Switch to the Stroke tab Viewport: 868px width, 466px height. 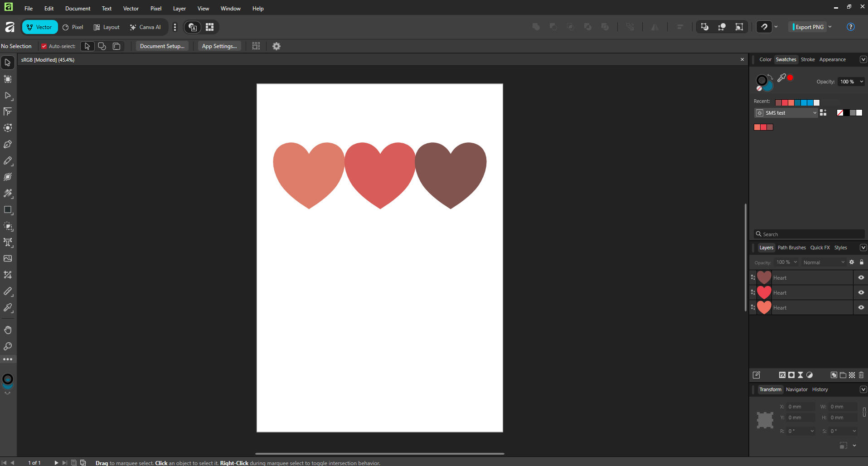(807, 59)
